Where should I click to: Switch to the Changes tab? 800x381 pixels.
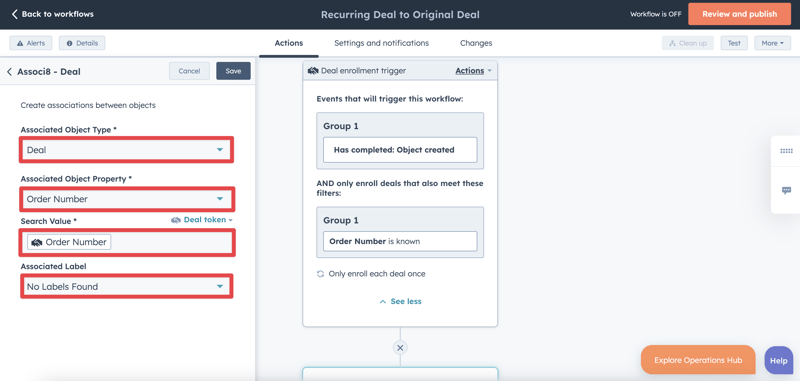(476, 43)
